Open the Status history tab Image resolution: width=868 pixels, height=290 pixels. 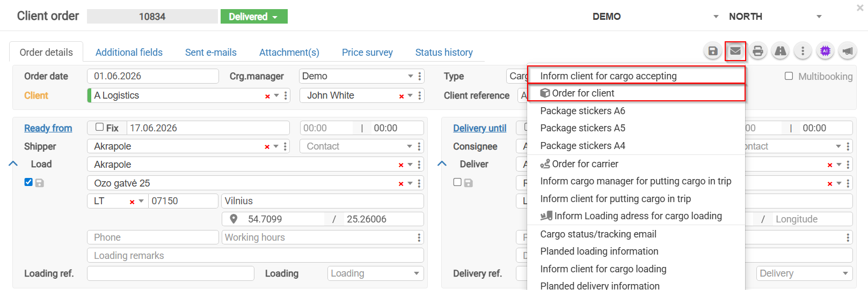[444, 53]
